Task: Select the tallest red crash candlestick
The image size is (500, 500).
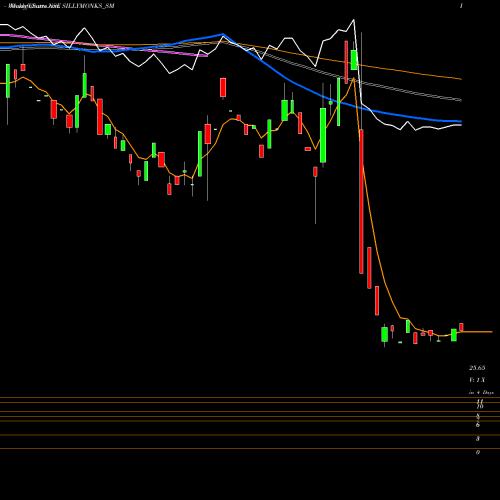Action: tap(361, 202)
